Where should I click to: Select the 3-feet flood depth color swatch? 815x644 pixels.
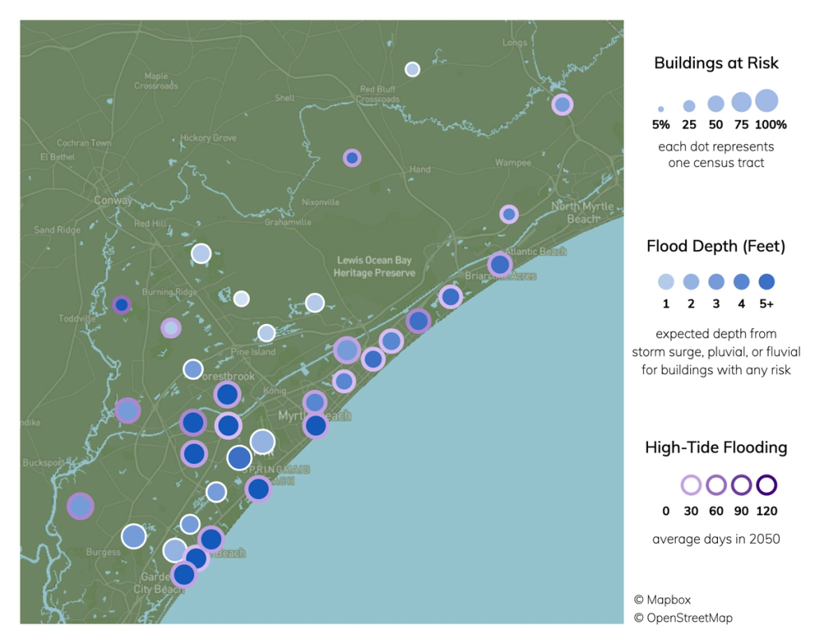click(x=717, y=283)
